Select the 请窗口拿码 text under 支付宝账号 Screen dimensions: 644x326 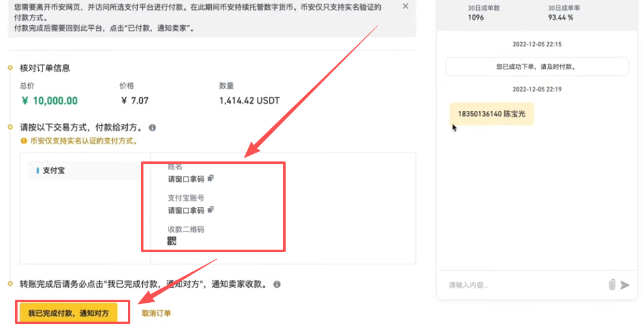point(185,210)
